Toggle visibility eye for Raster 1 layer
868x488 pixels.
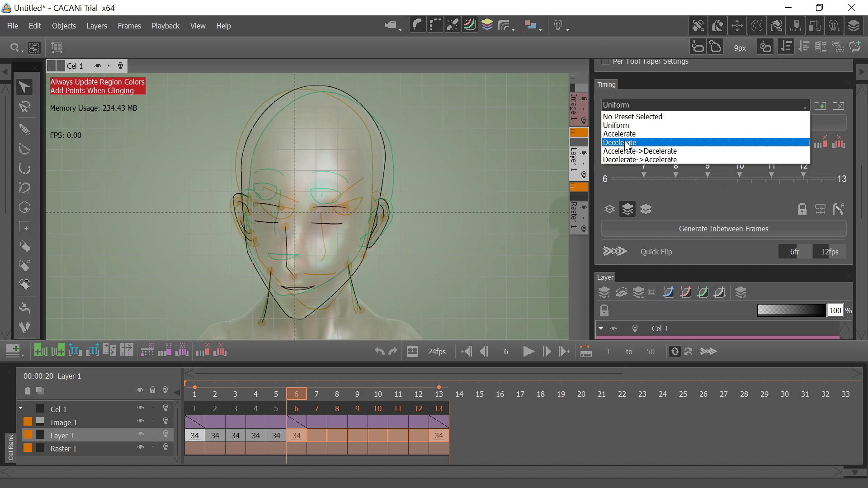141,447
